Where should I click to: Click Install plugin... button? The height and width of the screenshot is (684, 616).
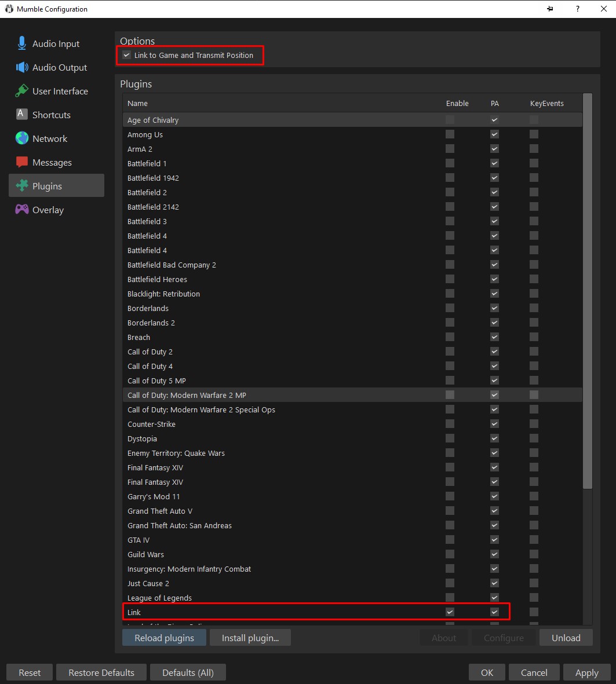(x=250, y=638)
